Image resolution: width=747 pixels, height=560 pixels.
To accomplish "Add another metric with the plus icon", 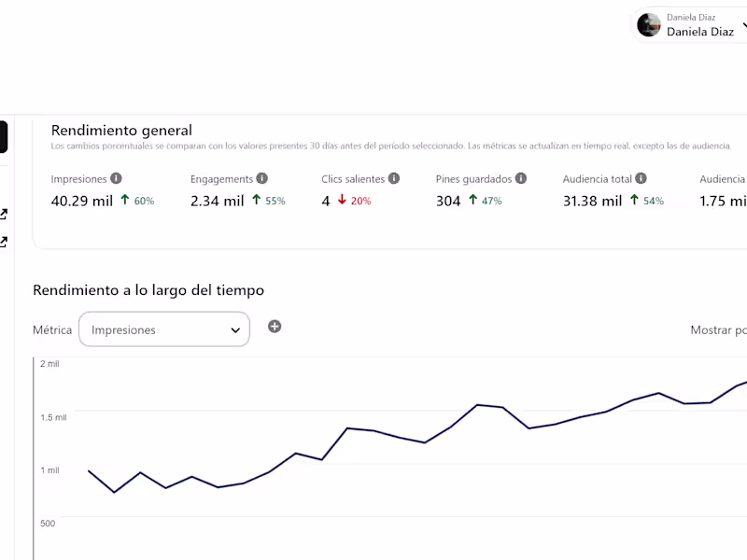I will coord(275,327).
